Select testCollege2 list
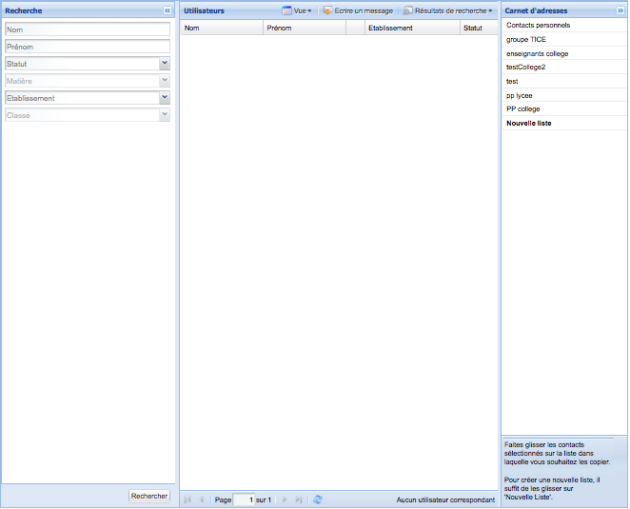Viewport: 630px width, 509px height. pyautogui.click(x=564, y=67)
